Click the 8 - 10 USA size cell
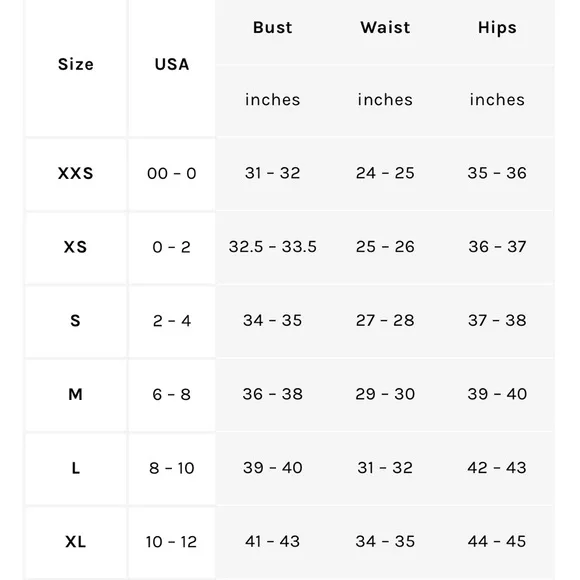580x580 pixels. click(x=172, y=468)
